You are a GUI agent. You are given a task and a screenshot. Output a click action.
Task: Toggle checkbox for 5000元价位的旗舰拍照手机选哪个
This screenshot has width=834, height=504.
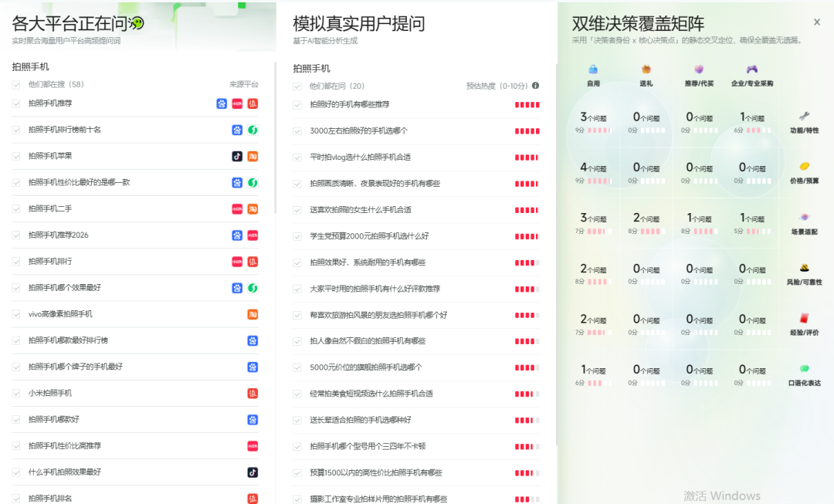(297, 368)
